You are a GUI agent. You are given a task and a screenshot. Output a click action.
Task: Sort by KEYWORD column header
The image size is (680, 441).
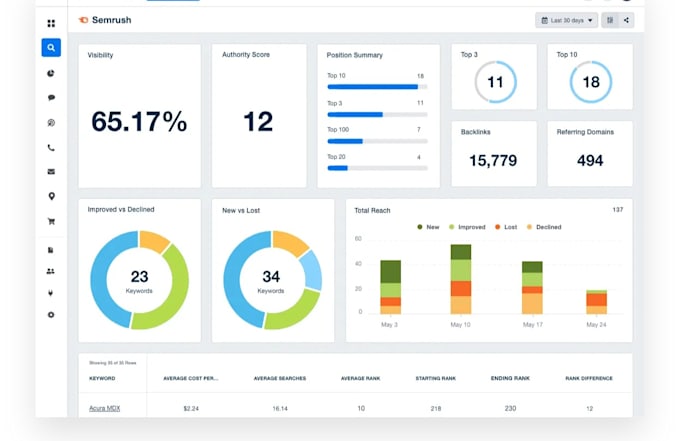[102, 378]
